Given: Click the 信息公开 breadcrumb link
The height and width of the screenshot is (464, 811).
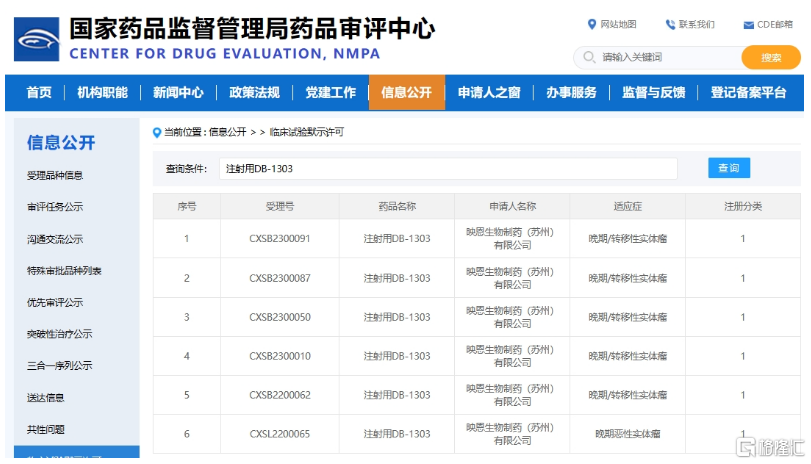Looking at the screenshot, I should coord(228,132).
